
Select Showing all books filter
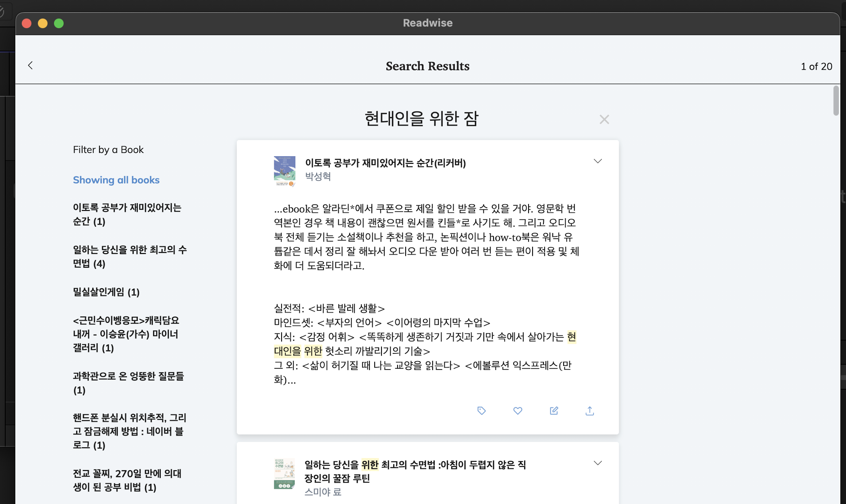click(x=116, y=180)
